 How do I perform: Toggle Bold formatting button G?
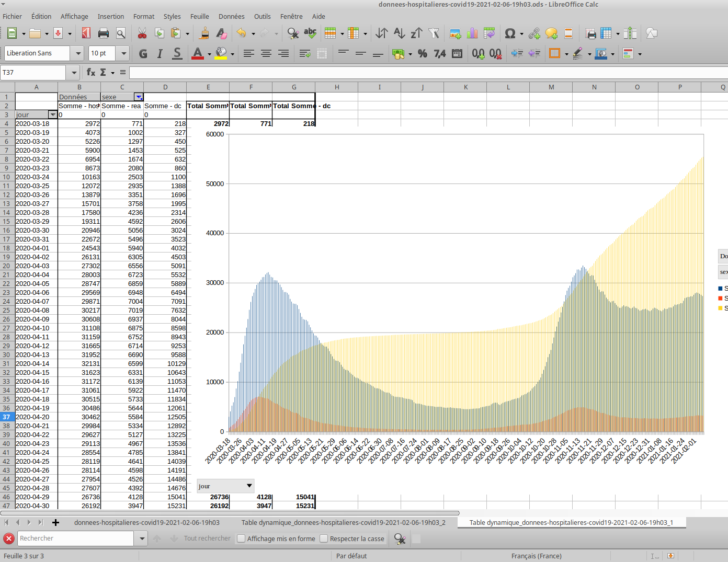pyautogui.click(x=143, y=53)
